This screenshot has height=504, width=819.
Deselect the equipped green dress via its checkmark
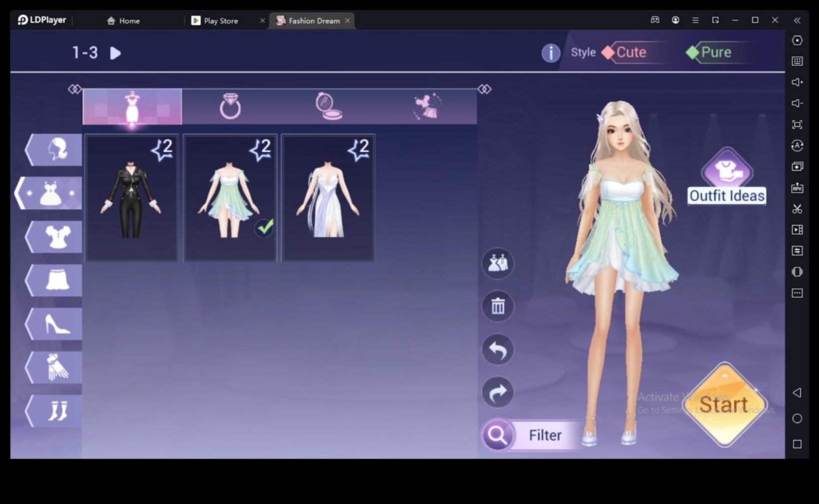click(265, 228)
